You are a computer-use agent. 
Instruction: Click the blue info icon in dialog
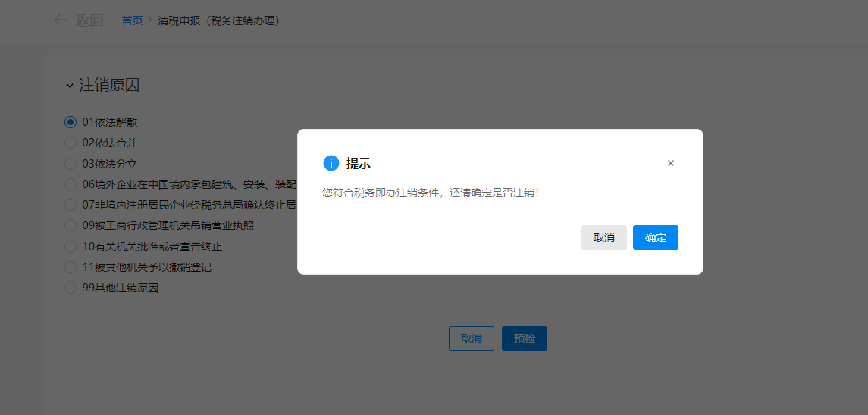point(331,163)
